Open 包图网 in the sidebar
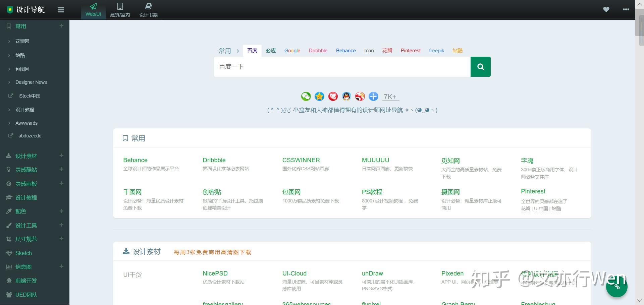The image size is (644, 305). coord(22,69)
